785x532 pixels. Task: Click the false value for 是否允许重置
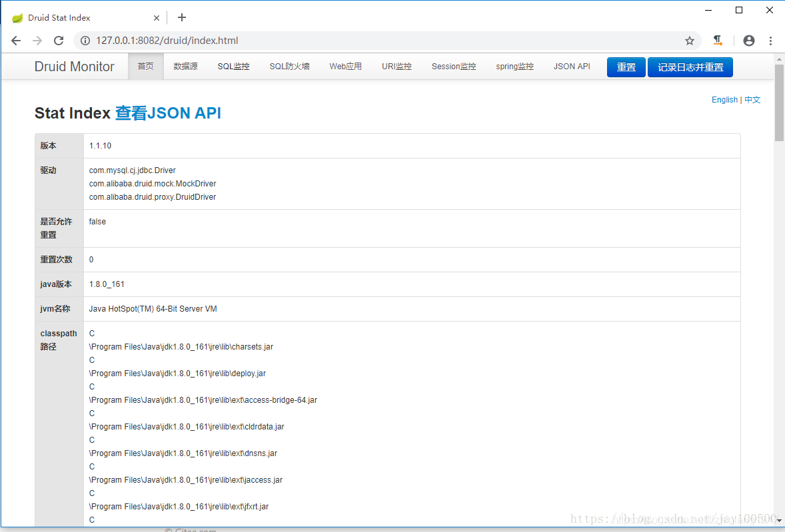97,222
